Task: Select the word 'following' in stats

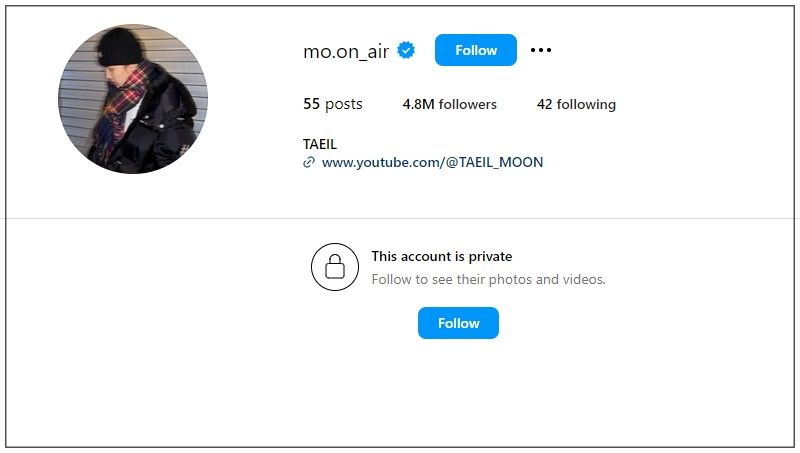Action: click(587, 104)
